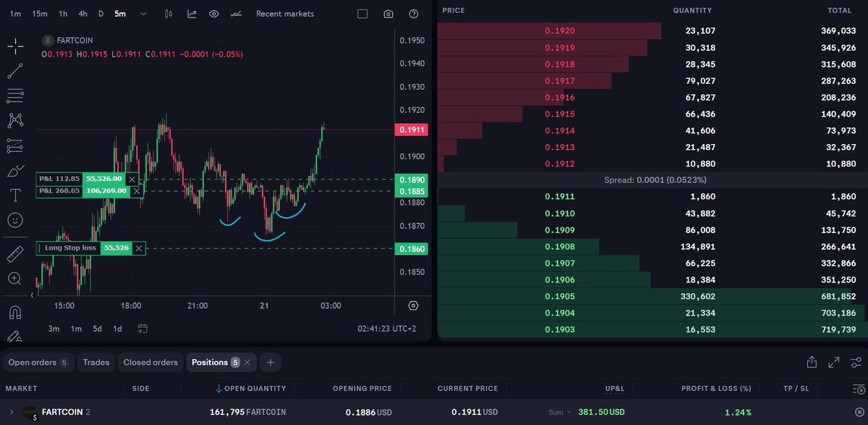The width and height of the screenshot is (868, 425).
Task: Switch chart to 15m timeframe
Action: tap(40, 14)
